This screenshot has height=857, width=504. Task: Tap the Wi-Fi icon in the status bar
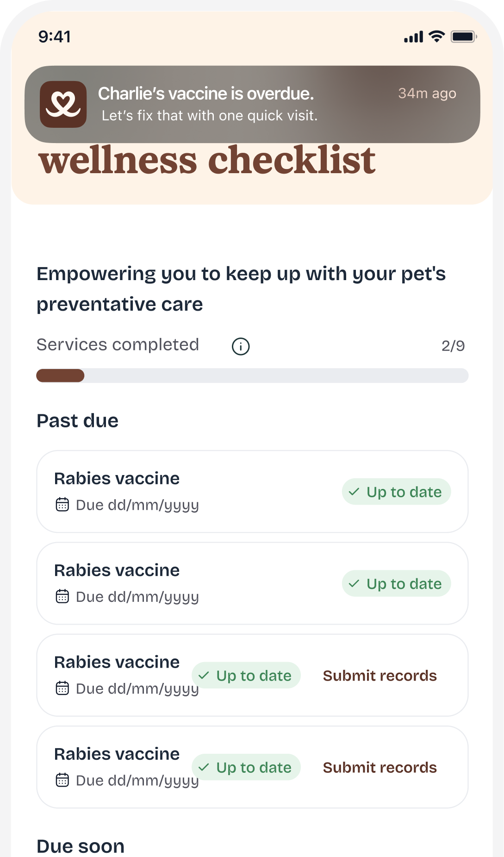tap(436, 37)
